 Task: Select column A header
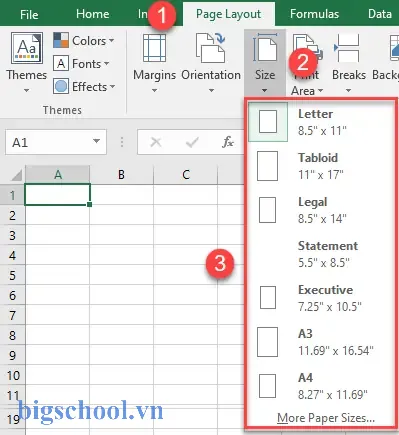point(58,174)
